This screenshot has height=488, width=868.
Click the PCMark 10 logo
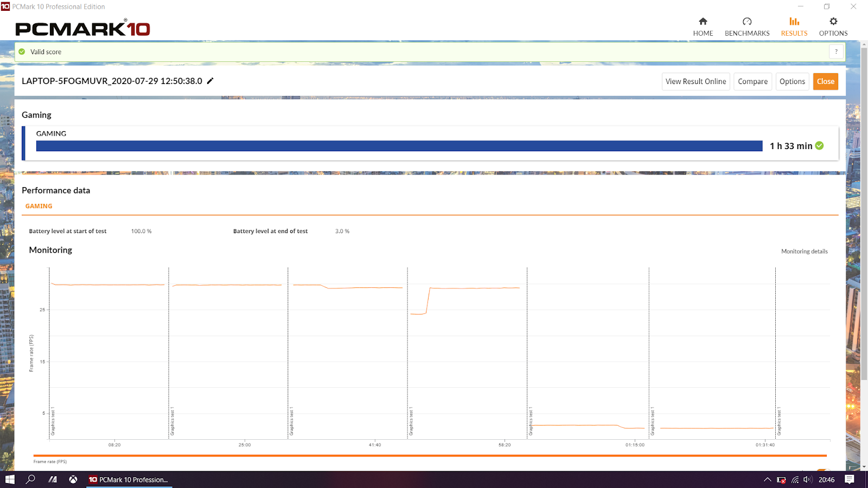click(82, 28)
